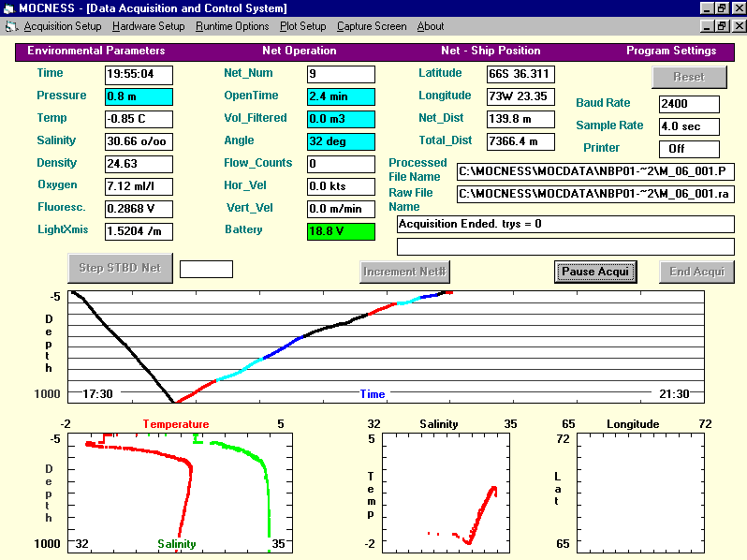
Task: Open the About menu
Action: click(431, 26)
